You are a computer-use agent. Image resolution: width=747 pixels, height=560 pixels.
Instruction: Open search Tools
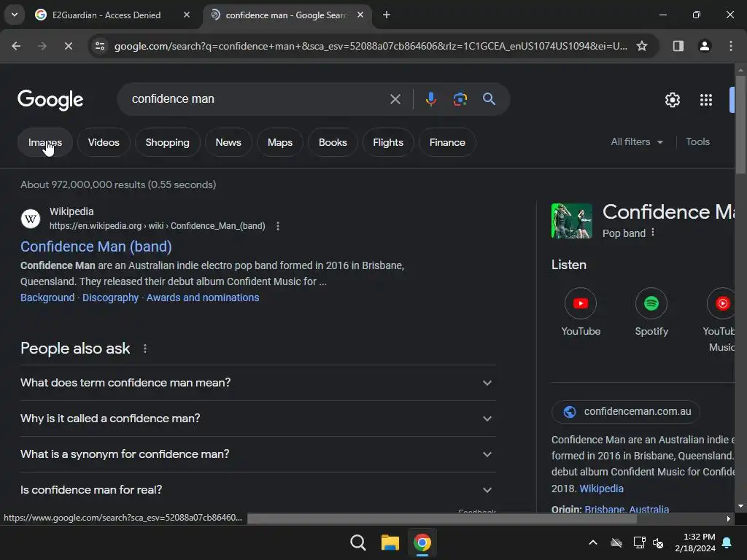tap(697, 142)
